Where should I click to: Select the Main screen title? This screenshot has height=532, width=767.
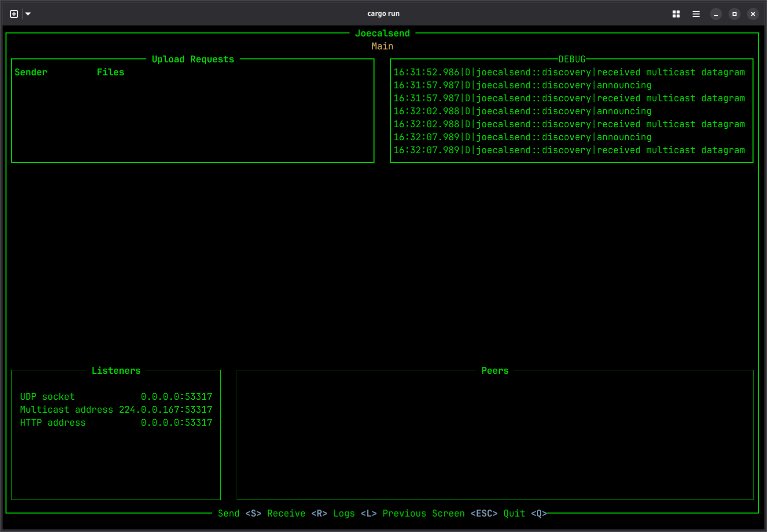383,46
